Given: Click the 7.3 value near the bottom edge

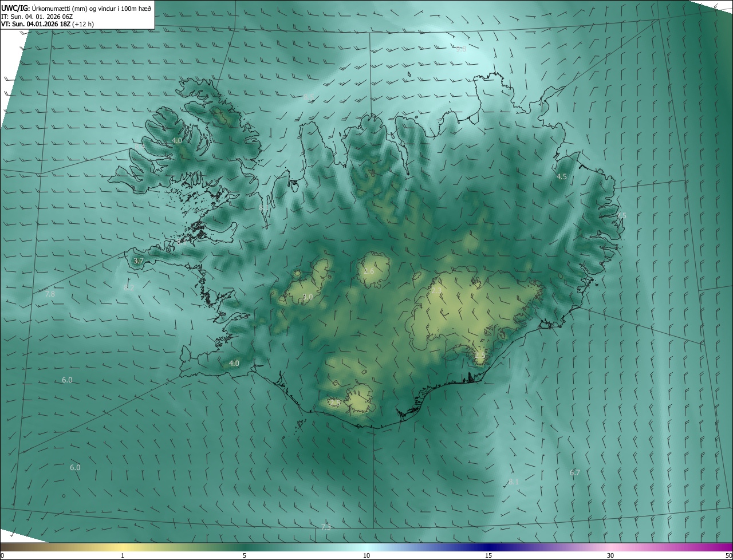Looking at the screenshot, I should tap(326, 527).
